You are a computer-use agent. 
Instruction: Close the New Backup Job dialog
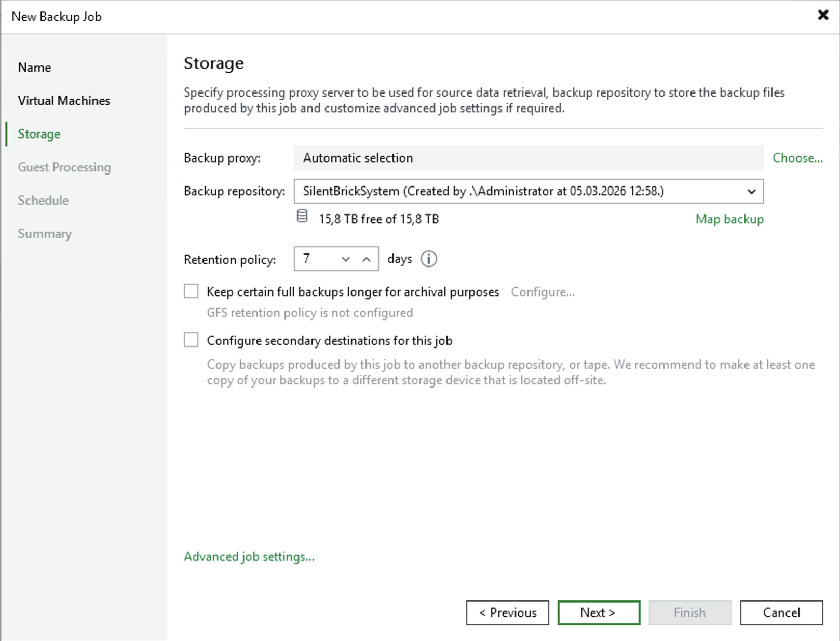coord(823,15)
